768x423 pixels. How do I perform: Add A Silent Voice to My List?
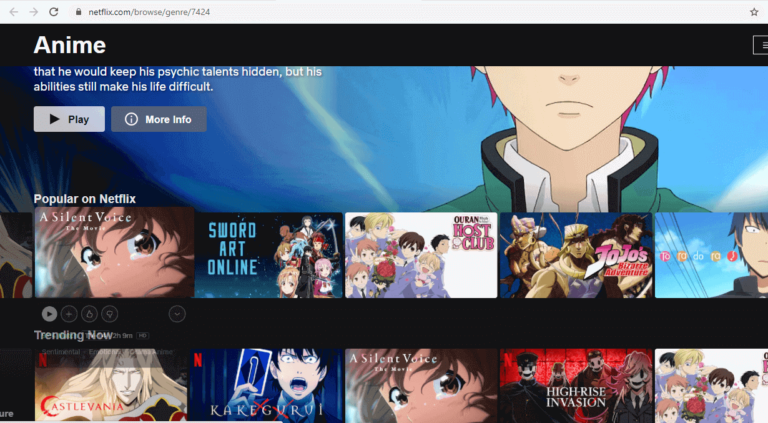click(69, 314)
